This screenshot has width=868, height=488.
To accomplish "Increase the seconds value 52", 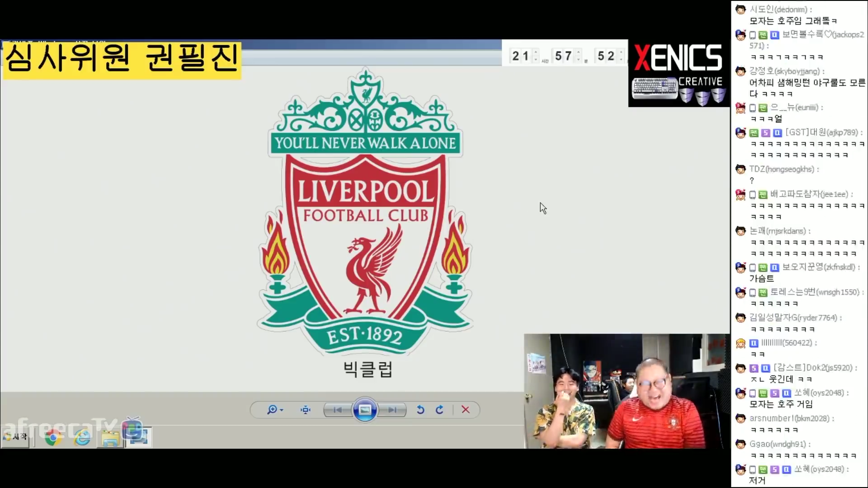I will [621, 53].
